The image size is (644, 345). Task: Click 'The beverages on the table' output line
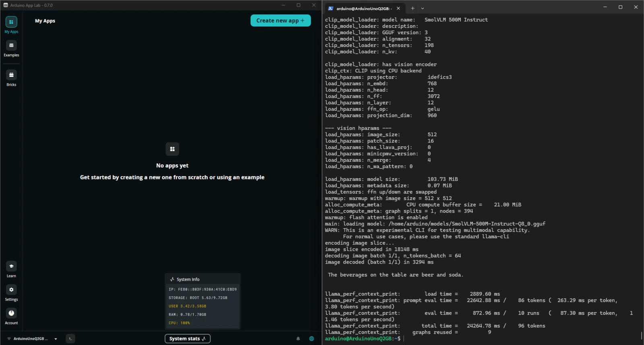pos(396,275)
